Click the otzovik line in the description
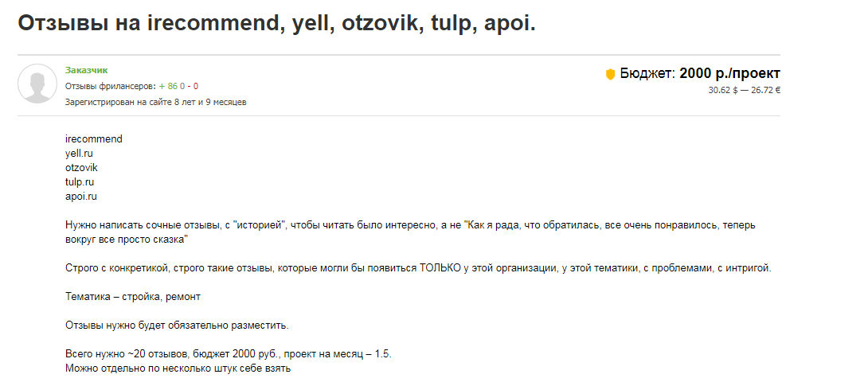The width and height of the screenshot is (868, 382). pos(81,168)
